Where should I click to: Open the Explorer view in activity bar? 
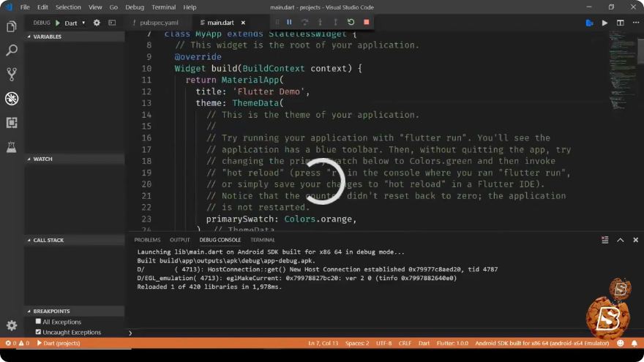tap(12, 26)
